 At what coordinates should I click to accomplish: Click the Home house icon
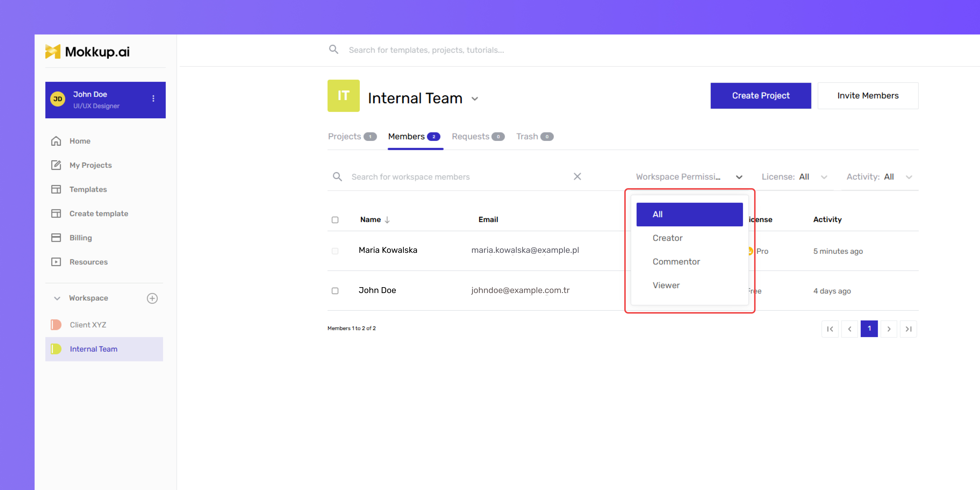pos(56,141)
